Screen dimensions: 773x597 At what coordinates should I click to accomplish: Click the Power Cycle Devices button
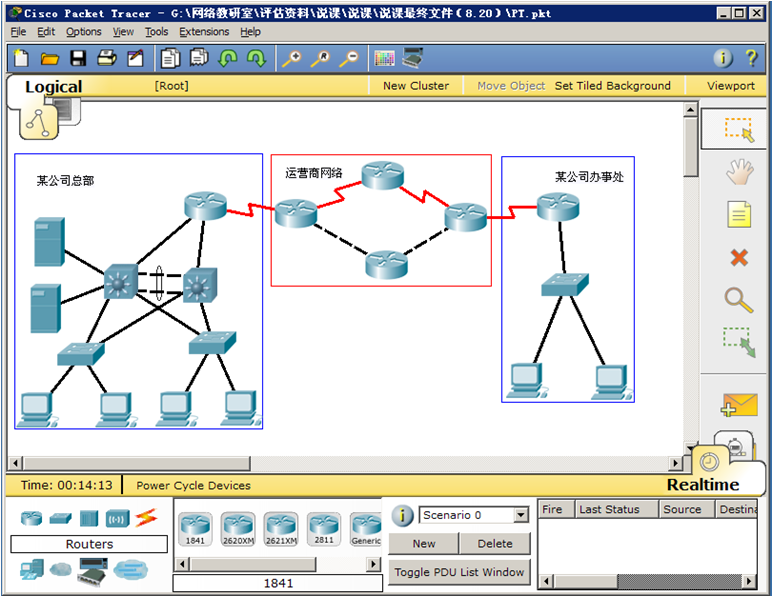[193, 486]
